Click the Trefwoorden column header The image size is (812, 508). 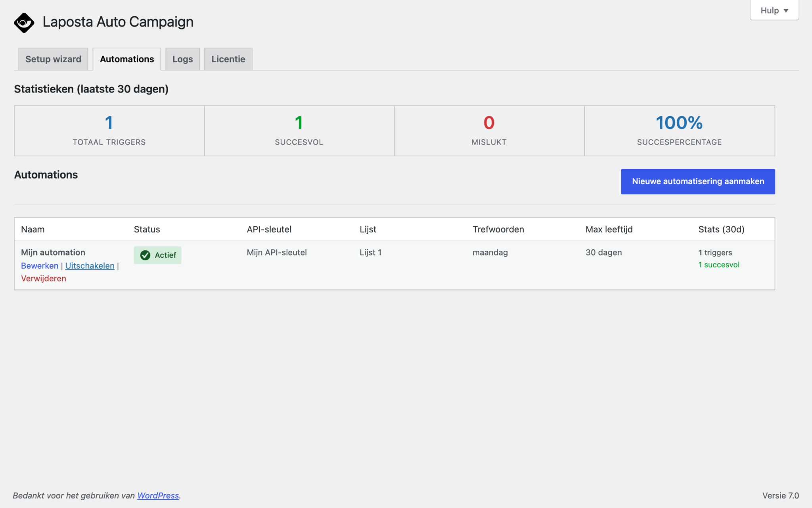point(498,229)
